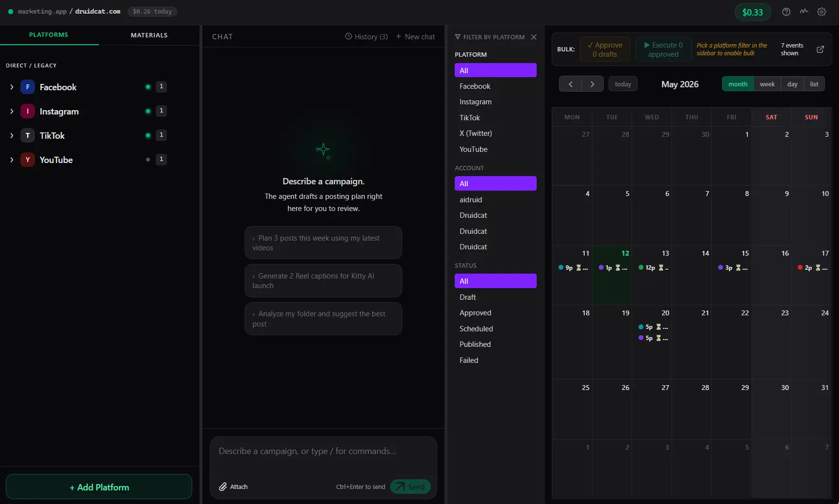
Task: Switch to the Platforms tab
Action: tap(49, 35)
